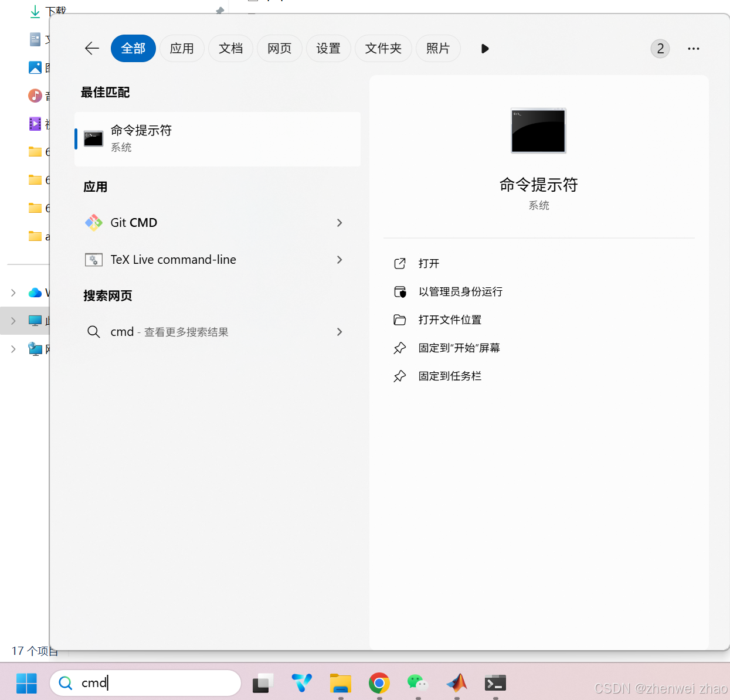Image resolution: width=730 pixels, height=700 pixels.
Task: Expand the TeX Live command-line chevron
Action: [x=339, y=260]
